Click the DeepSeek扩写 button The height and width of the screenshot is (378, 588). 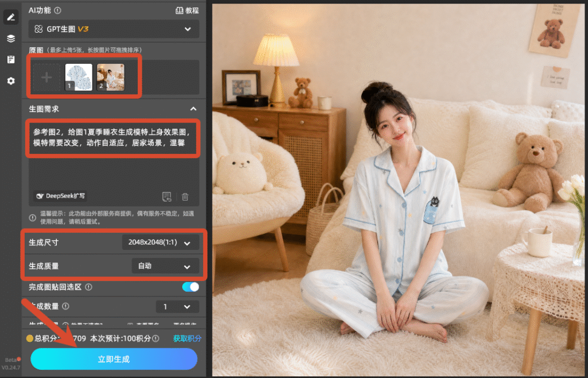60,196
